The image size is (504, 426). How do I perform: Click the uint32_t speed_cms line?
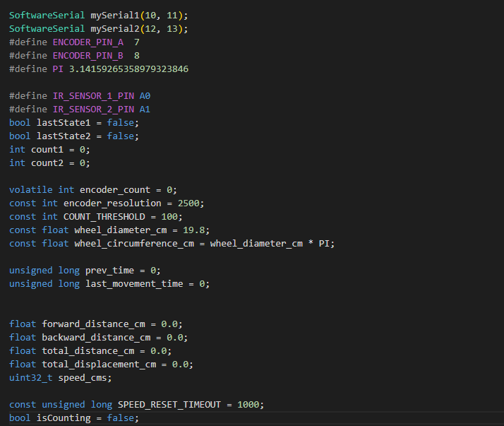tap(61, 378)
